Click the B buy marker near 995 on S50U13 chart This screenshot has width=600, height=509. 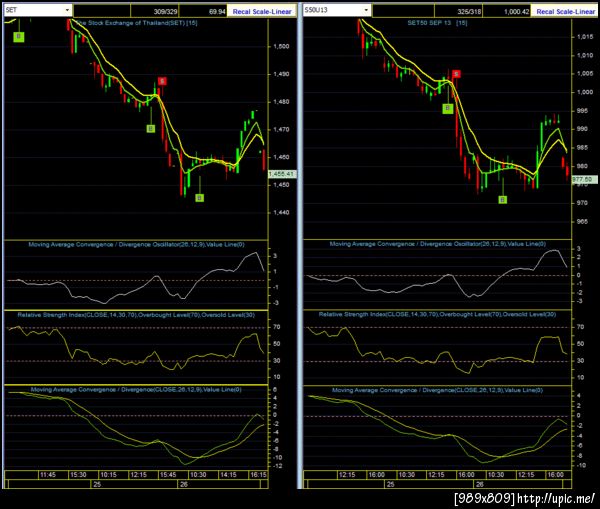(448, 109)
